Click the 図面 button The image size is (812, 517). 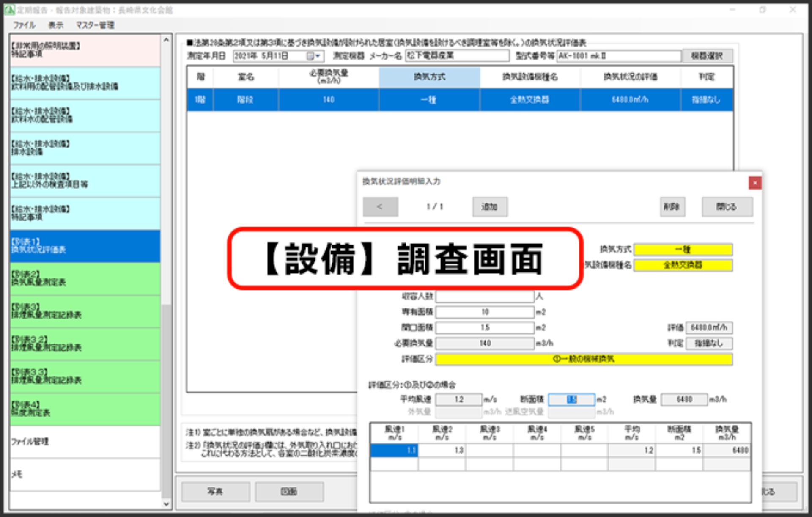point(289,492)
